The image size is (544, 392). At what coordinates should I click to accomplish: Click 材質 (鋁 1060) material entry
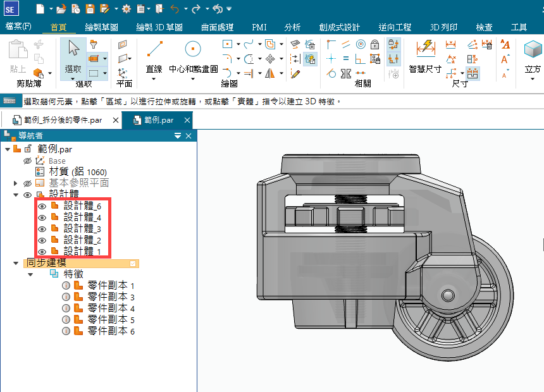pyautogui.click(x=77, y=172)
